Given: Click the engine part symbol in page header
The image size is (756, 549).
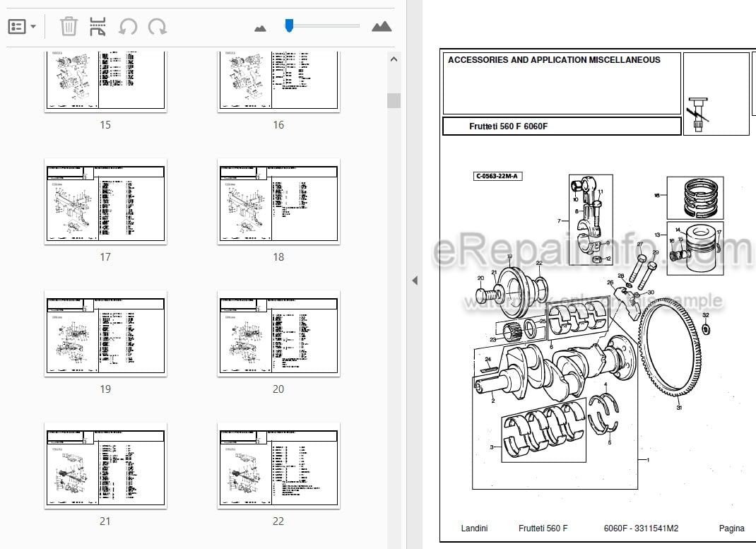Looking at the screenshot, I should (x=699, y=114).
